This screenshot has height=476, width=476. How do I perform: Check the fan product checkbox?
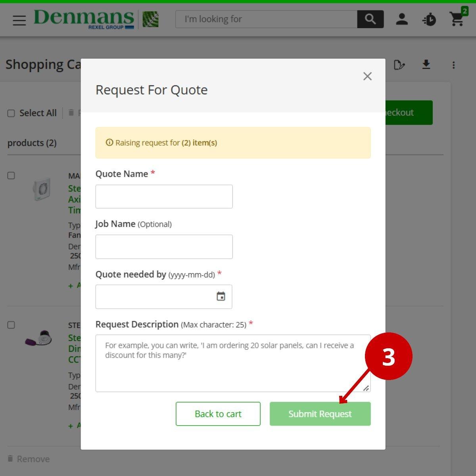pyautogui.click(x=11, y=175)
